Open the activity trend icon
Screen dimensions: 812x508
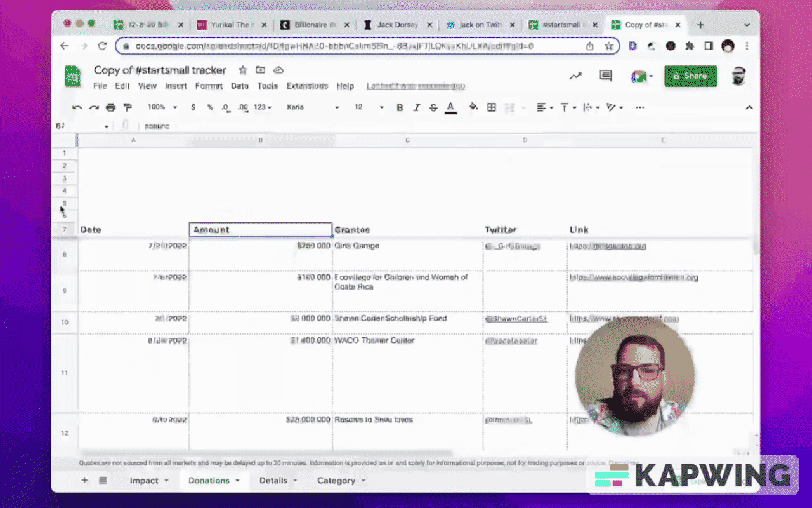pyautogui.click(x=575, y=76)
